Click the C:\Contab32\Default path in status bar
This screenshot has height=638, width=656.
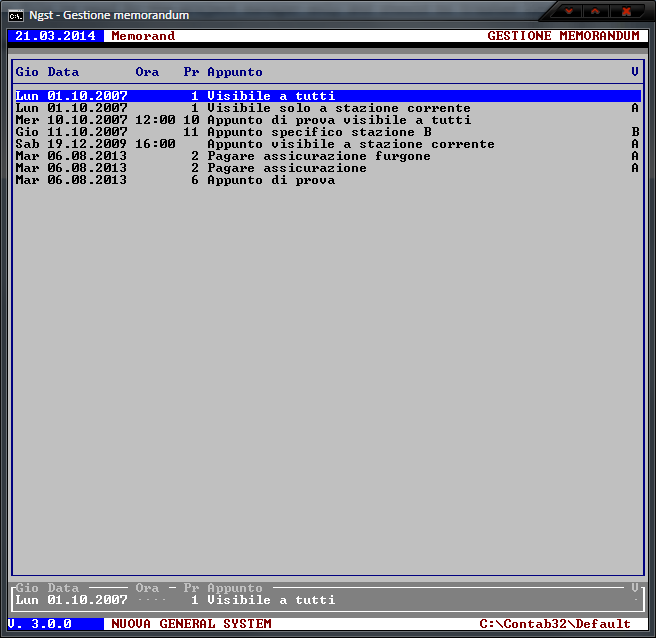[555, 624]
